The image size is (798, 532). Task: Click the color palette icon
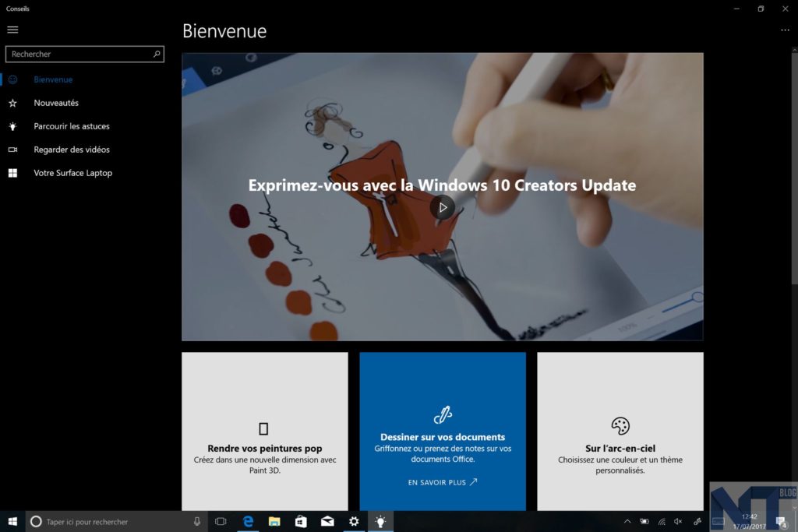(x=620, y=426)
